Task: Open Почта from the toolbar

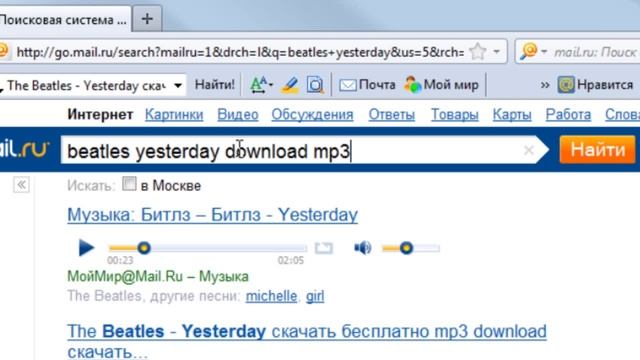Action: (367, 85)
